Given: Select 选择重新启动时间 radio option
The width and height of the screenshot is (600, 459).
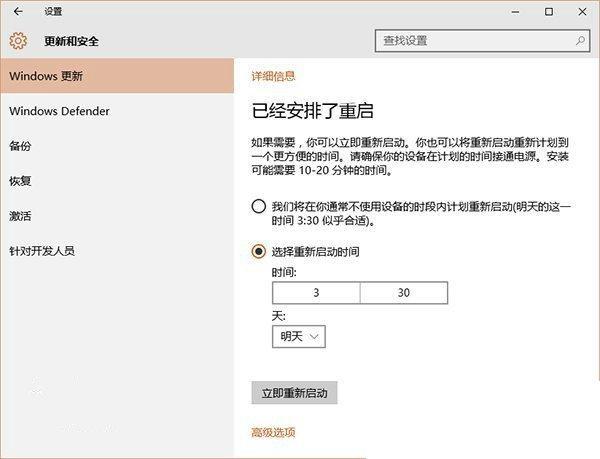Looking at the screenshot, I should point(259,251).
